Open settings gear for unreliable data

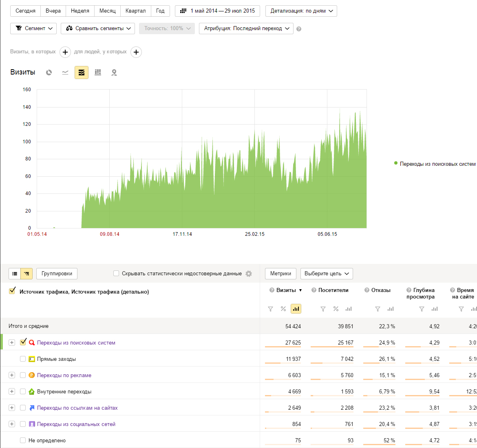pyautogui.click(x=249, y=274)
